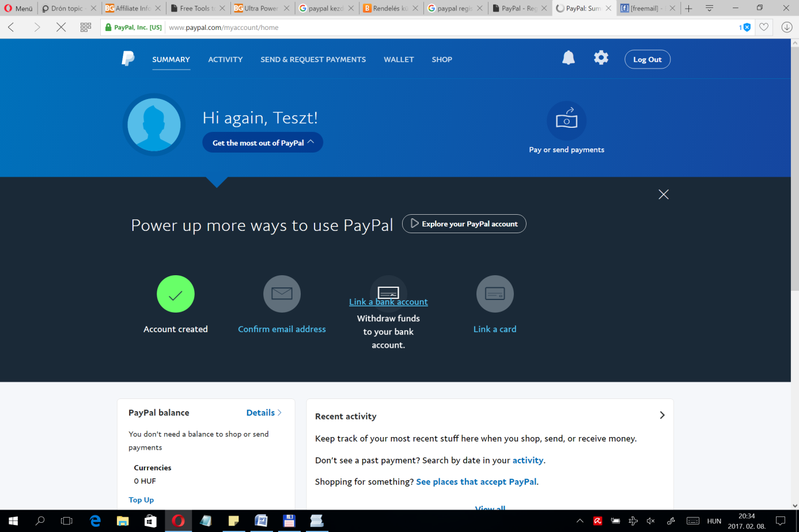Open Word from the taskbar
The height and width of the screenshot is (532, 799).
pos(261,521)
